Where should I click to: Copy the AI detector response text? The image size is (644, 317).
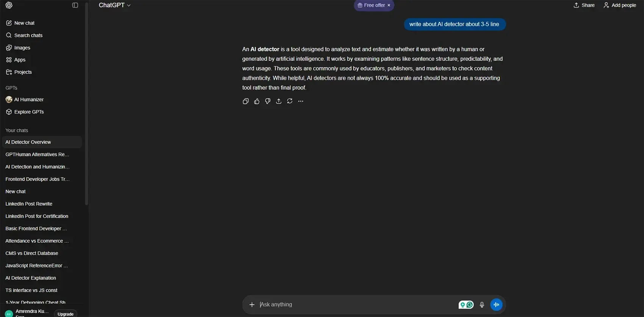click(x=245, y=101)
